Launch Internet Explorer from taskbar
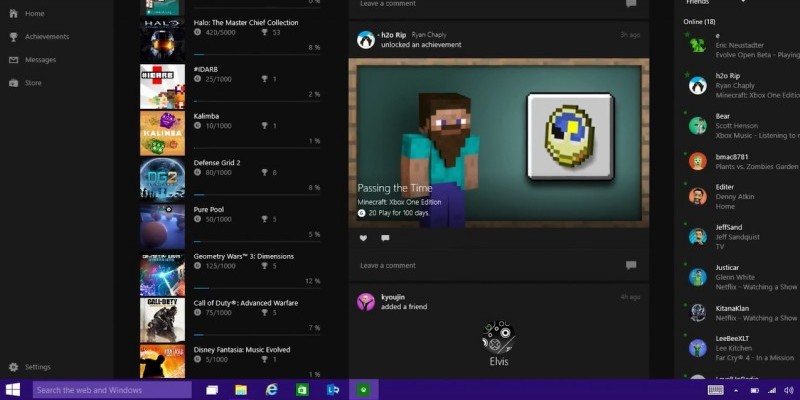Screen dimensions: 800x400 coord(272,390)
